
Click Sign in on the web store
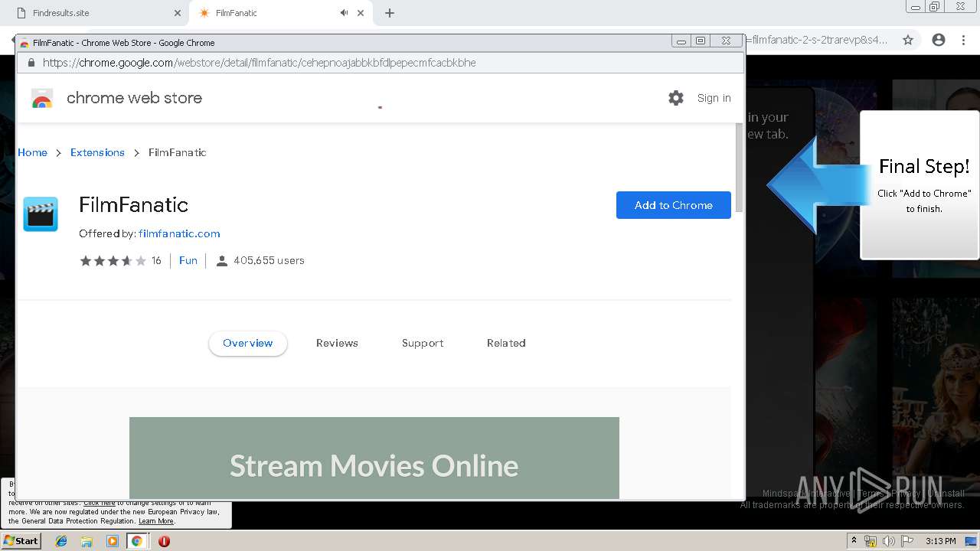pyautogui.click(x=714, y=98)
